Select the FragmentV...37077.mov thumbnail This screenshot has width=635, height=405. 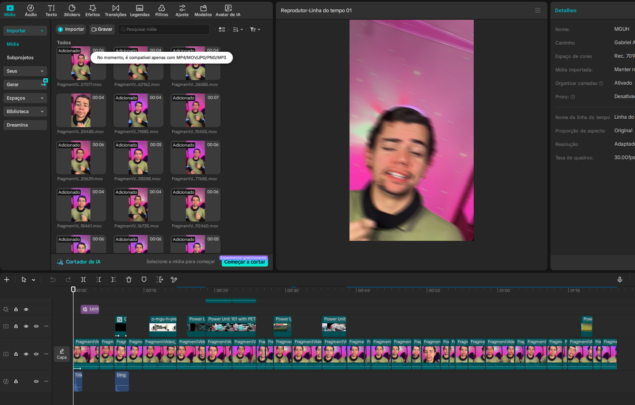[81, 64]
